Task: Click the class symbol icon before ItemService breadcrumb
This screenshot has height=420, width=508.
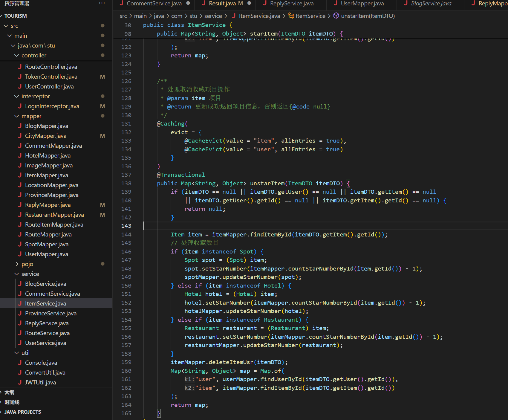Action: tap(291, 16)
